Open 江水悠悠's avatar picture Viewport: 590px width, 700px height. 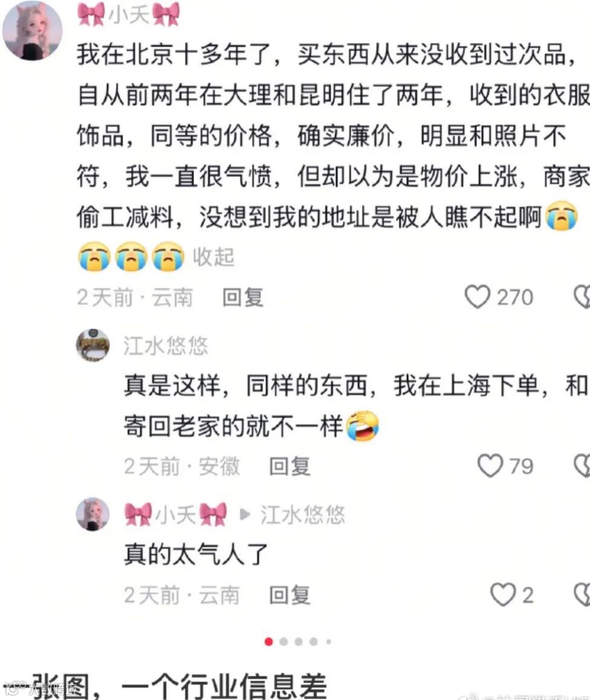(93, 346)
